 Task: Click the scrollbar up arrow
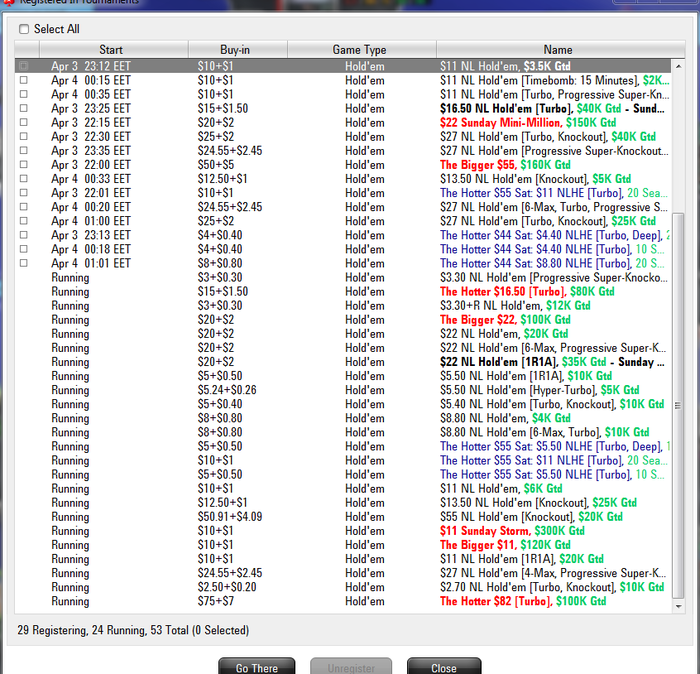pos(678,66)
